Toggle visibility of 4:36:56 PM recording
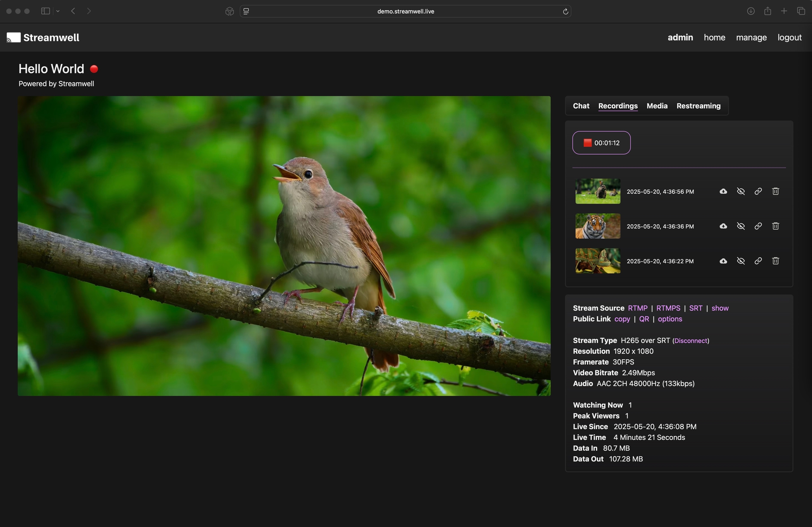 [x=741, y=191]
